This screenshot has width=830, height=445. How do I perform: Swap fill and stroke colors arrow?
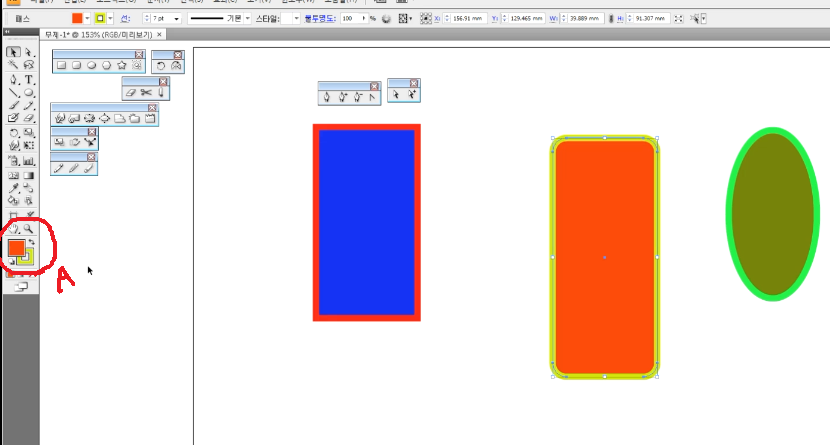pyautogui.click(x=32, y=242)
